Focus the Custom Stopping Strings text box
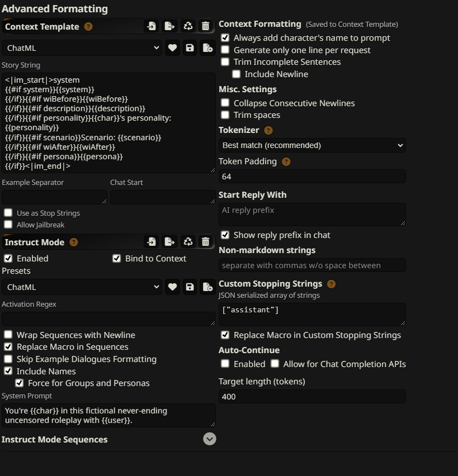Screen dimensions: 458x476 [x=312, y=314]
